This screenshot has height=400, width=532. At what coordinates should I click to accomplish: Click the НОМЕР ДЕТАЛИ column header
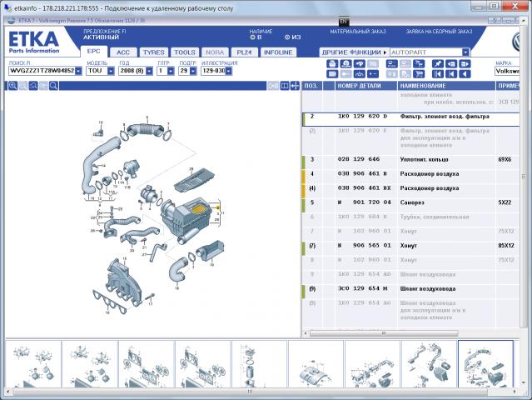tap(366, 86)
